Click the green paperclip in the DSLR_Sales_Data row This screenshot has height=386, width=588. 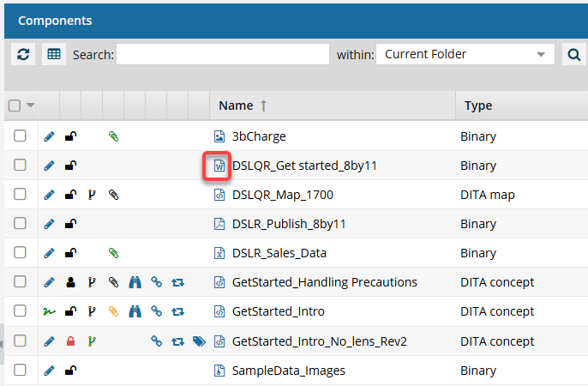[113, 253]
